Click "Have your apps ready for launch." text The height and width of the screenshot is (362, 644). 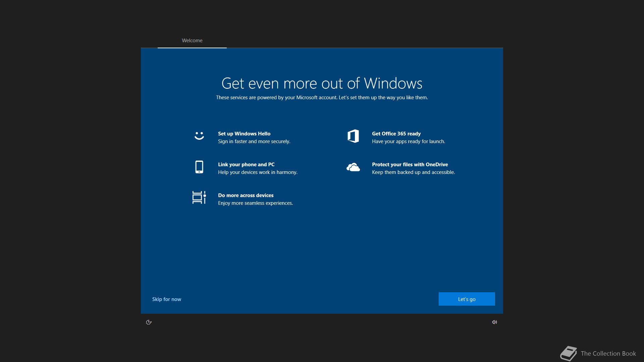pyautogui.click(x=409, y=141)
